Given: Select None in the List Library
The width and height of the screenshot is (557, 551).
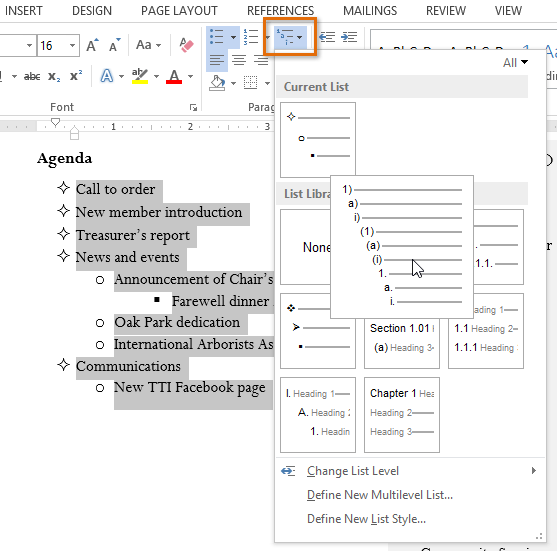Looking at the screenshot, I should coord(305,247).
